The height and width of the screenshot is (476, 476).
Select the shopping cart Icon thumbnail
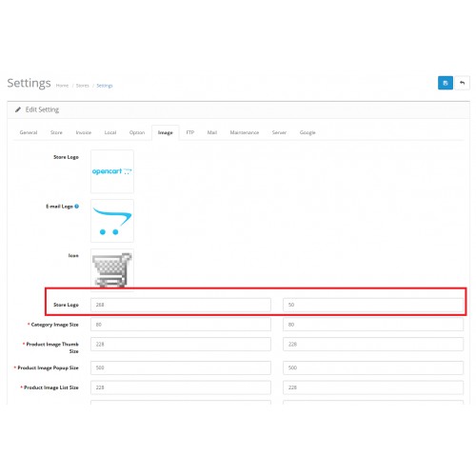tap(112, 269)
